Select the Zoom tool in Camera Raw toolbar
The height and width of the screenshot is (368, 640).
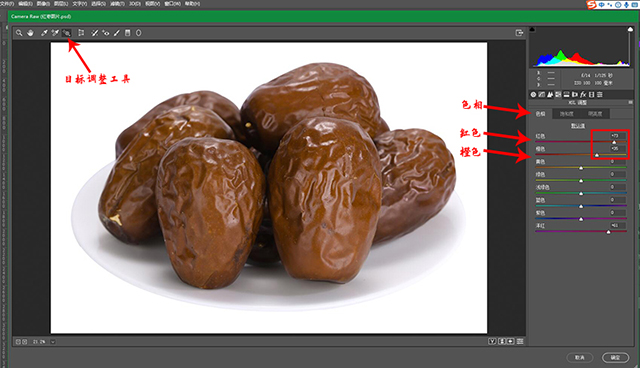pos(19,33)
